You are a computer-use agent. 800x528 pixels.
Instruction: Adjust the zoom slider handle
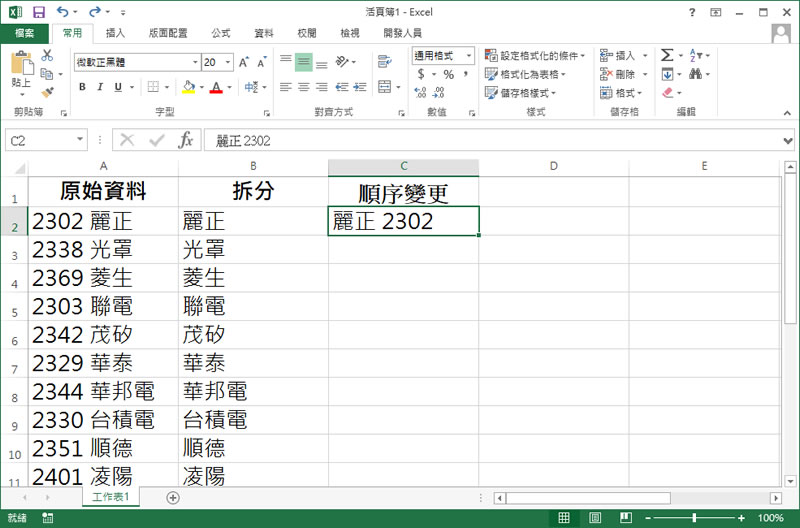[694, 518]
